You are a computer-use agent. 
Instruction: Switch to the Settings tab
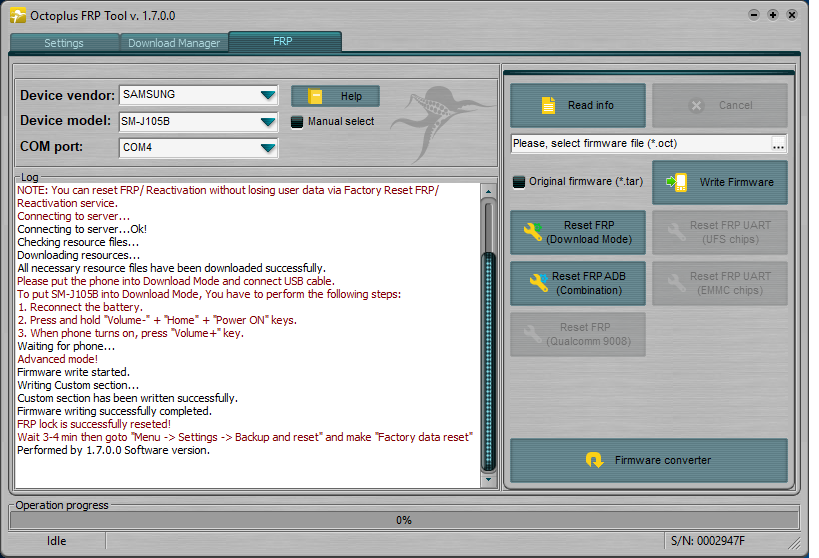tap(64, 43)
